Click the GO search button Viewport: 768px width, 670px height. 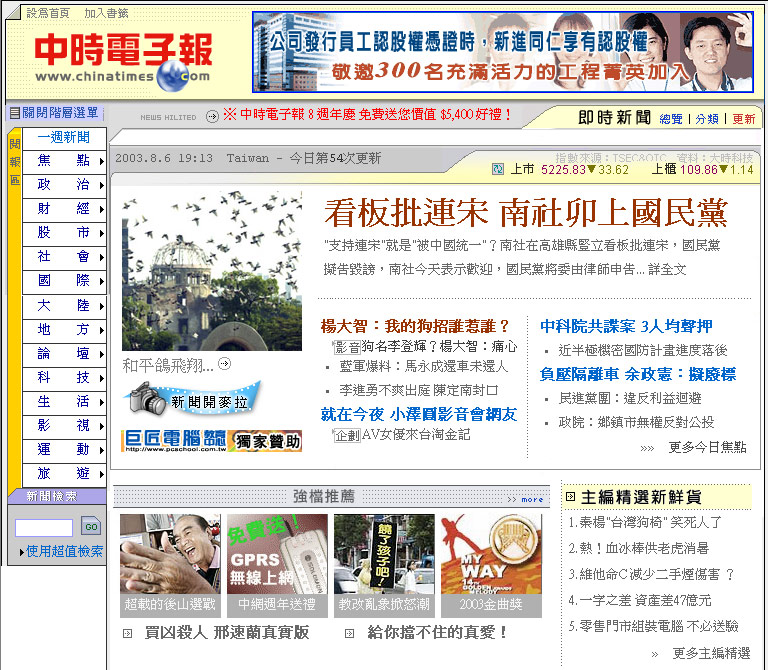tap(91, 527)
